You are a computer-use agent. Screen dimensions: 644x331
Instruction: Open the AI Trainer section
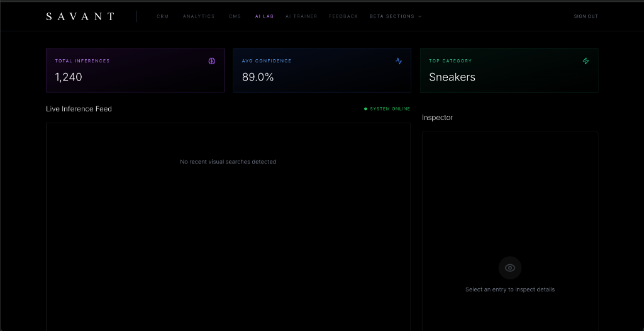(301, 16)
